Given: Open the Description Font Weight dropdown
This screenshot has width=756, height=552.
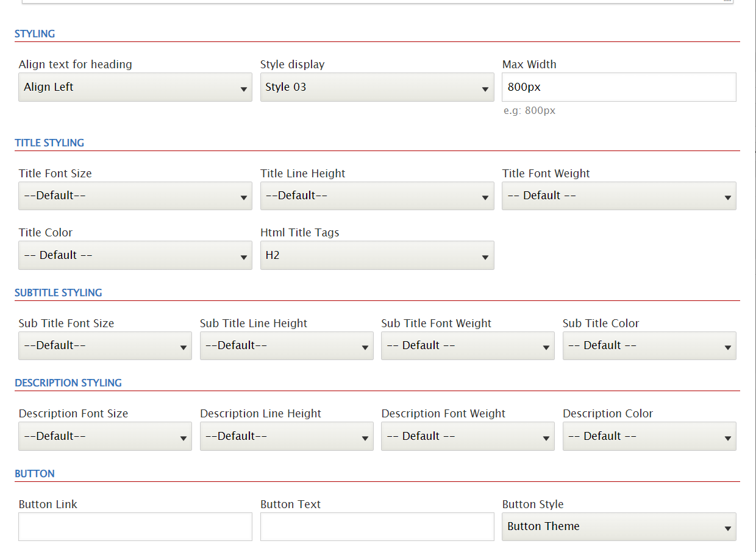Looking at the screenshot, I should [468, 436].
